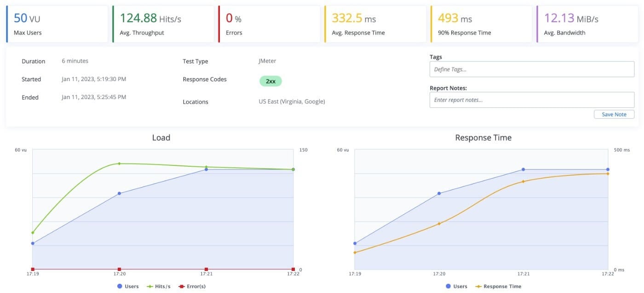The height and width of the screenshot is (293, 644).
Task: Click the Response Time chart title
Action: coord(483,138)
